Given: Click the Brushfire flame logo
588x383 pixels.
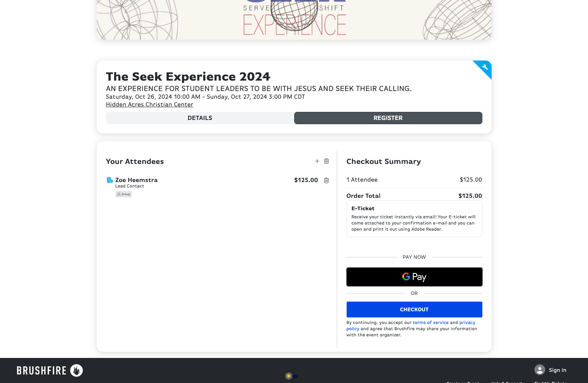Looking at the screenshot, I should tap(76, 370).
